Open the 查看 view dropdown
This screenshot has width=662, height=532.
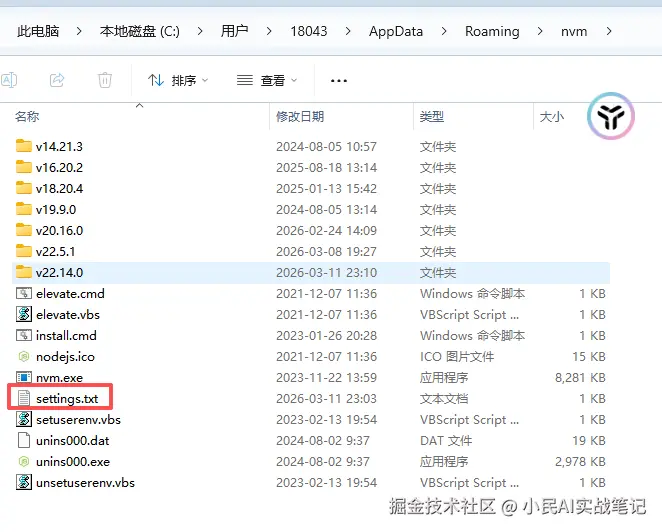(x=267, y=80)
